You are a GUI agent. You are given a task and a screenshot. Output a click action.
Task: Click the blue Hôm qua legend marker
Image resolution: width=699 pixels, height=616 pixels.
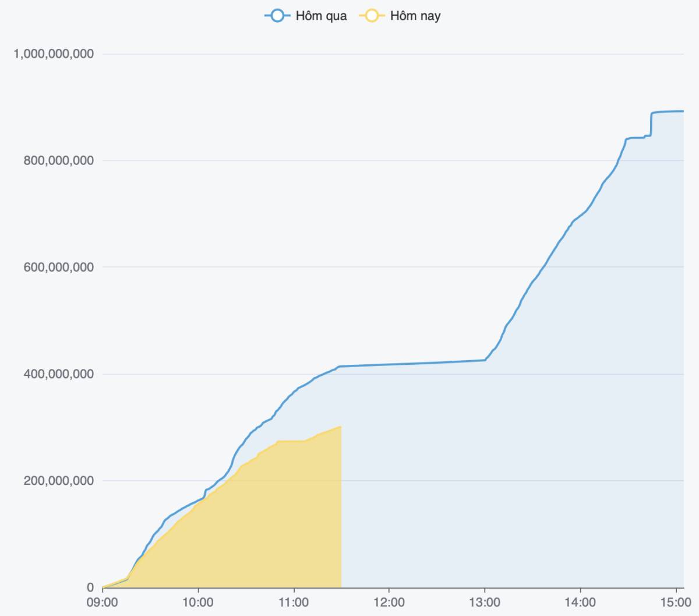pyautogui.click(x=277, y=16)
